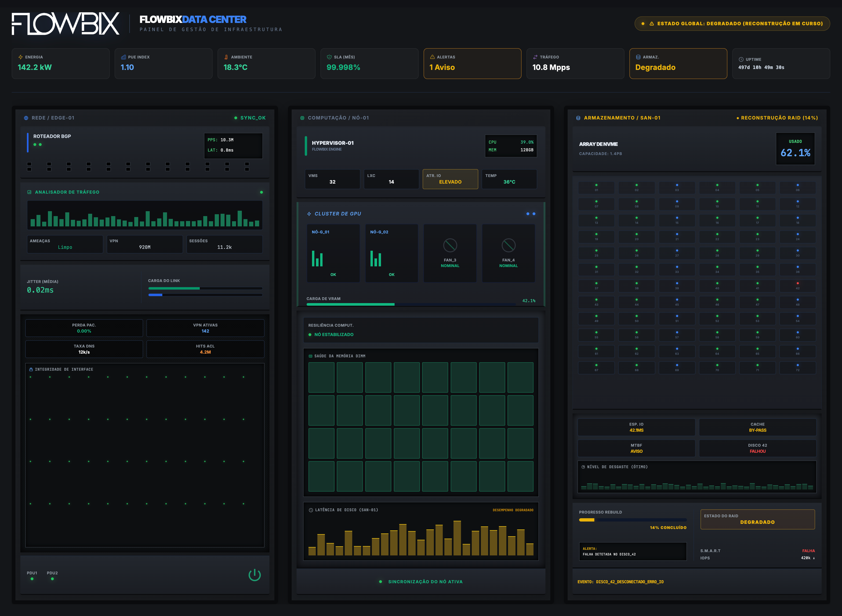Click the Cache By-Pass tile
Image resolution: width=842 pixels, height=616 pixels.
pos(757,427)
